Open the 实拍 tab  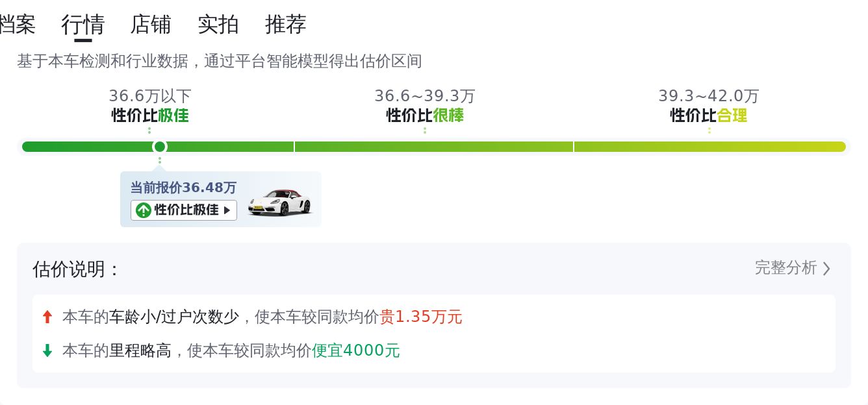coord(218,25)
